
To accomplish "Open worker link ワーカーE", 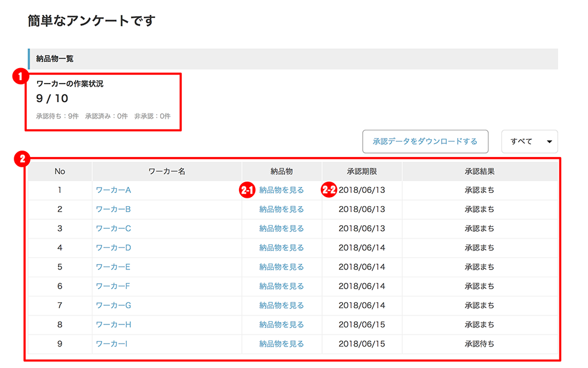I will 113,267.
